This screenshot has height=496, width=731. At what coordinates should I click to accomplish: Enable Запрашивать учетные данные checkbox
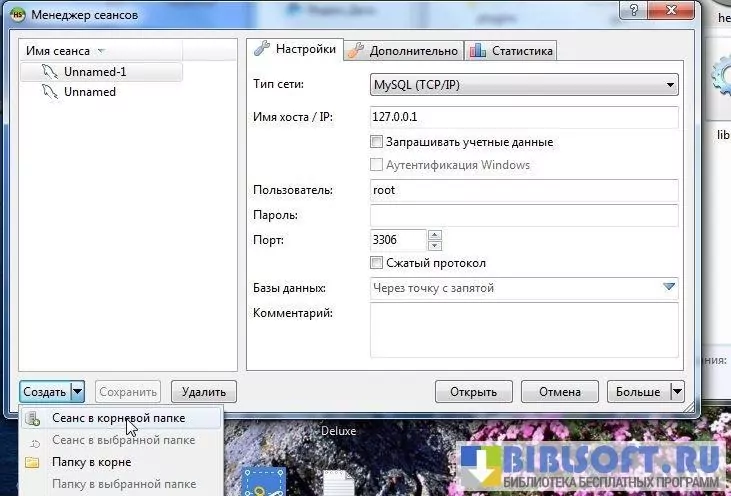(x=377, y=142)
